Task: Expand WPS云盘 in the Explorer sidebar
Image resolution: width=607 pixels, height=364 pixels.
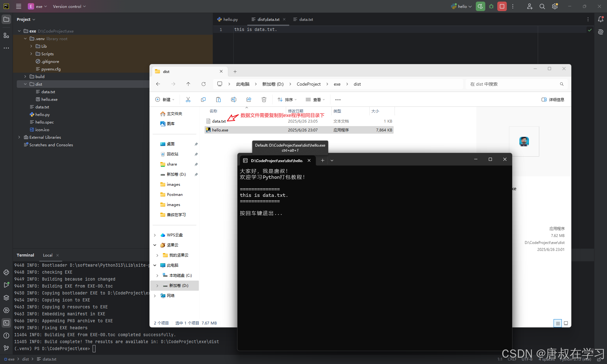Action: [x=155, y=235]
